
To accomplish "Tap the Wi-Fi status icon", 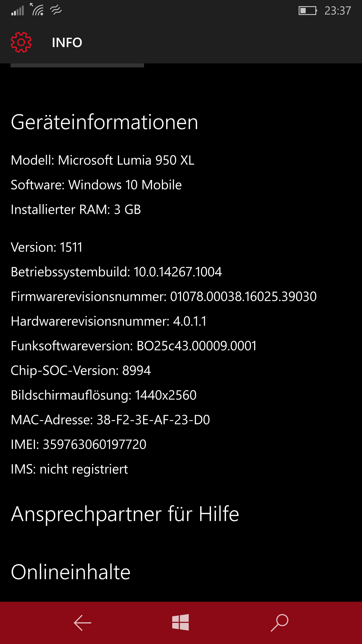I will click(x=37, y=10).
